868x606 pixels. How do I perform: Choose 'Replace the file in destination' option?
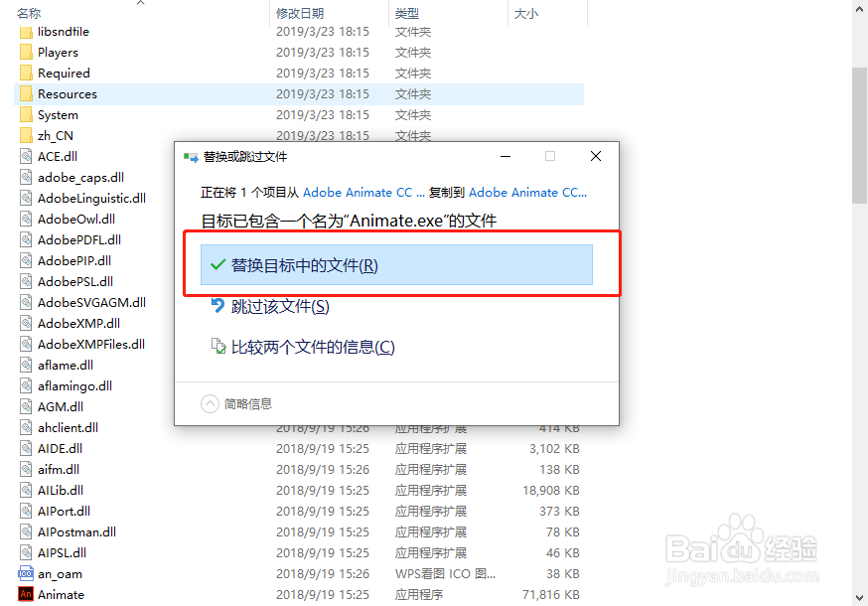pyautogui.click(x=396, y=265)
